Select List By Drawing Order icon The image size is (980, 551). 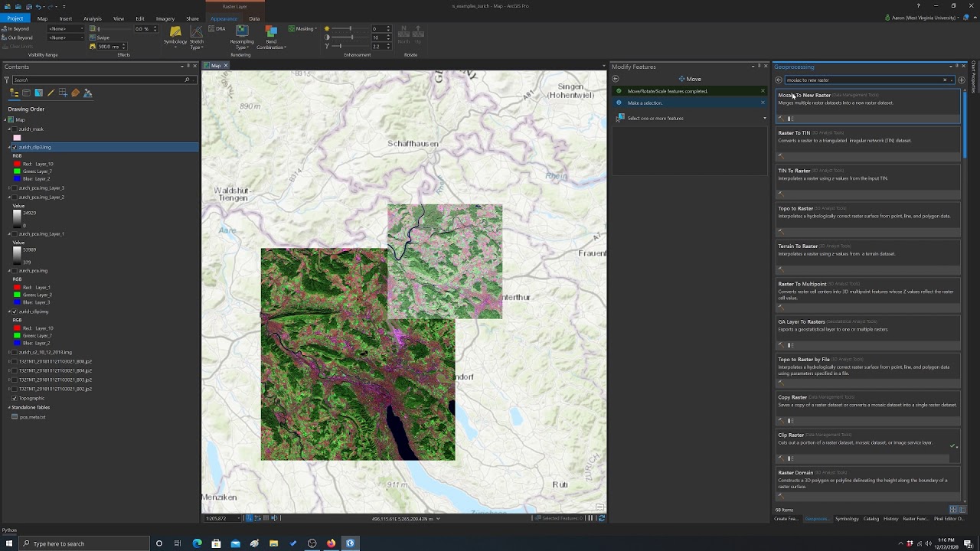[14, 93]
